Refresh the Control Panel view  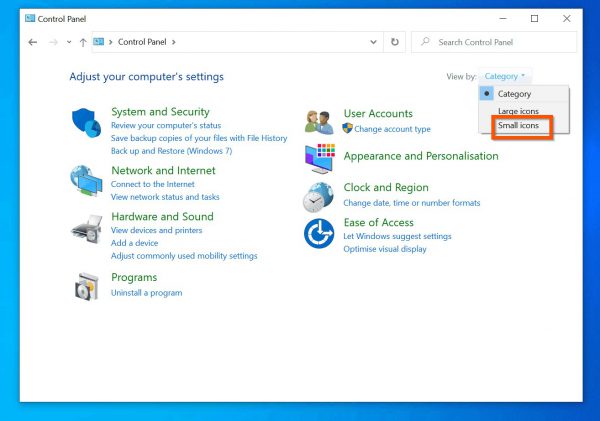(x=395, y=42)
